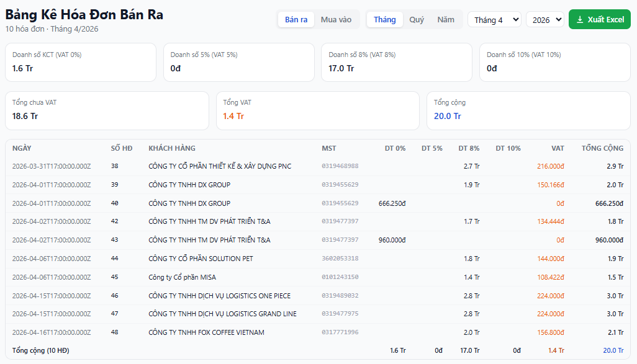The width and height of the screenshot is (637, 364).
Task: Click VAT amount 156.800đ
Action: (551, 332)
